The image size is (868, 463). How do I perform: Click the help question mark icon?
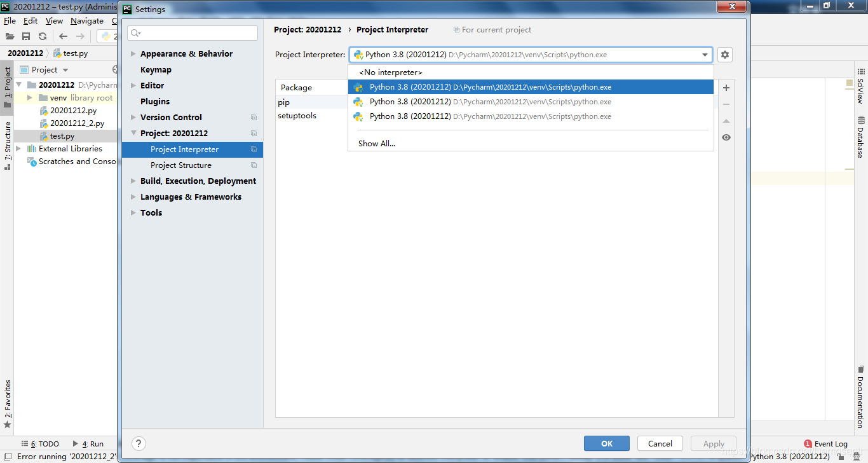(139, 444)
